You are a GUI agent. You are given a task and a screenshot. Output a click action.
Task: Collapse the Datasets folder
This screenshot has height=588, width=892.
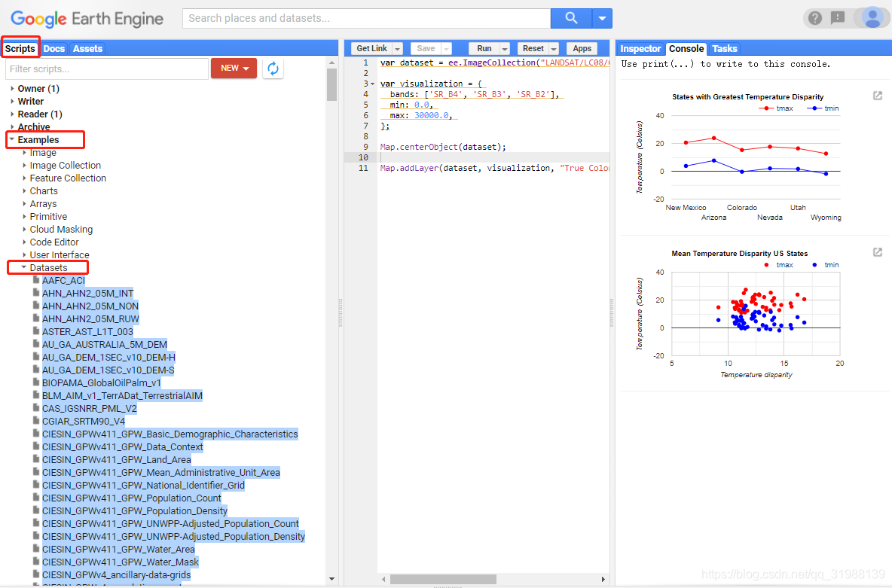click(24, 267)
